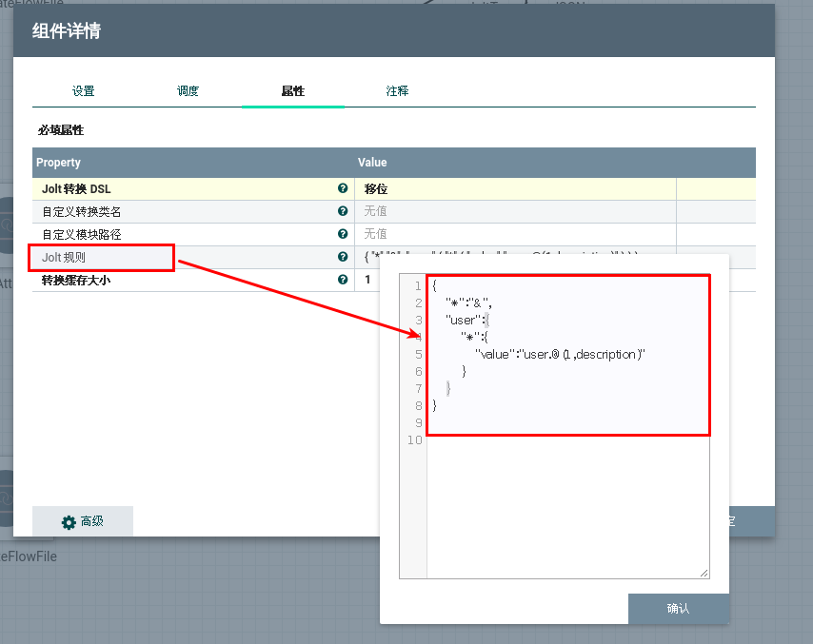This screenshot has width=813, height=644.
Task: Click line number 10 in editor gutter
Action: [x=413, y=439]
